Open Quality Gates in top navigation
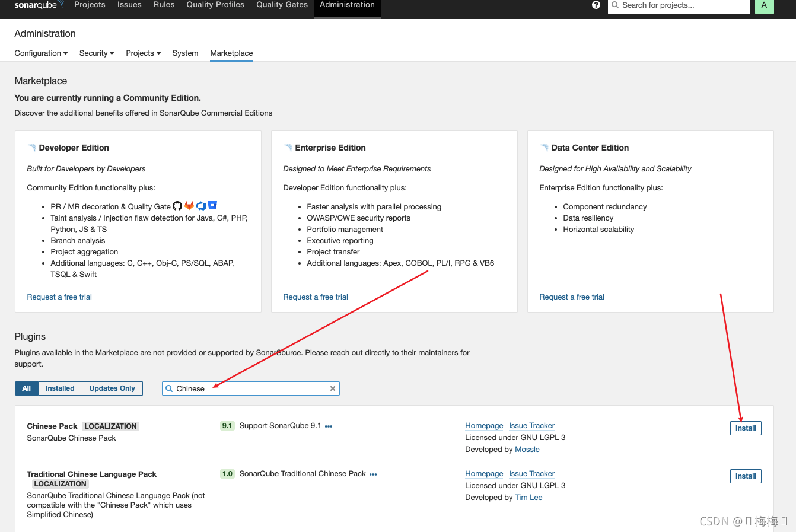The width and height of the screenshot is (796, 532). click(282, 5)
